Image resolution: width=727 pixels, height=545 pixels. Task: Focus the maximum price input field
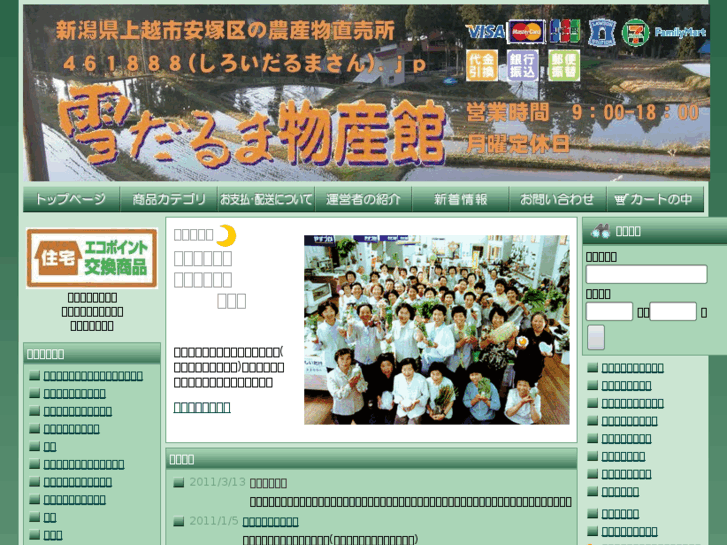click(x=673, y=311)
